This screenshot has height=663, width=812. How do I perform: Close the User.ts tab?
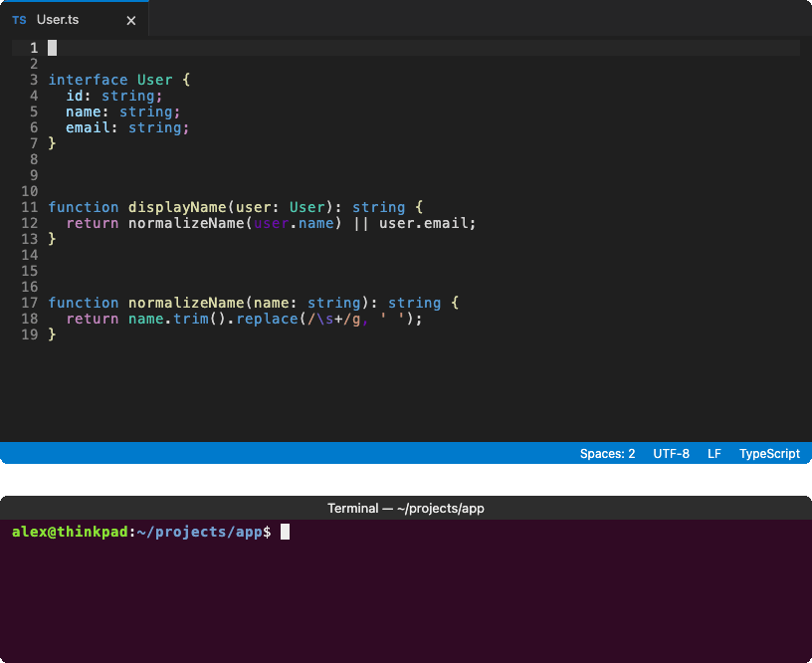pos(131,20)
